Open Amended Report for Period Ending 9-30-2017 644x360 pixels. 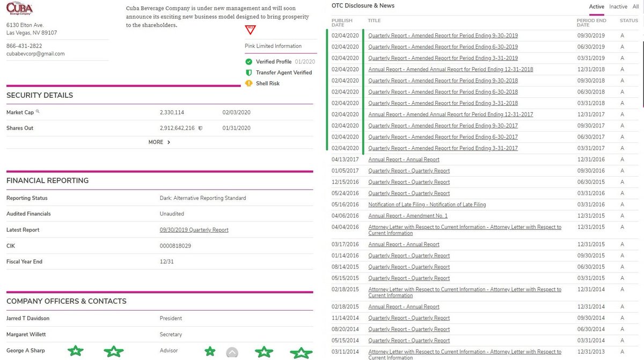[x=443, y=126]
